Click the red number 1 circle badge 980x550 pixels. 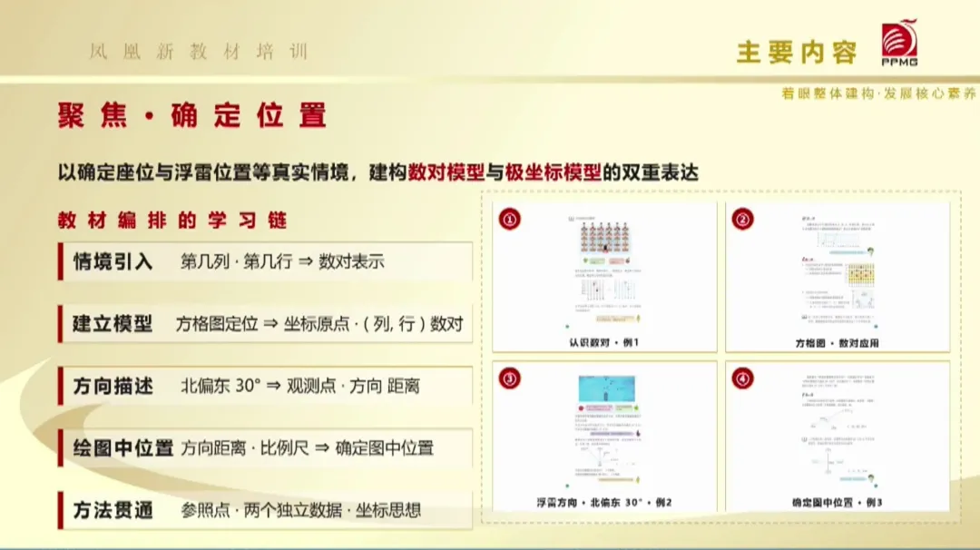[509, 219]
